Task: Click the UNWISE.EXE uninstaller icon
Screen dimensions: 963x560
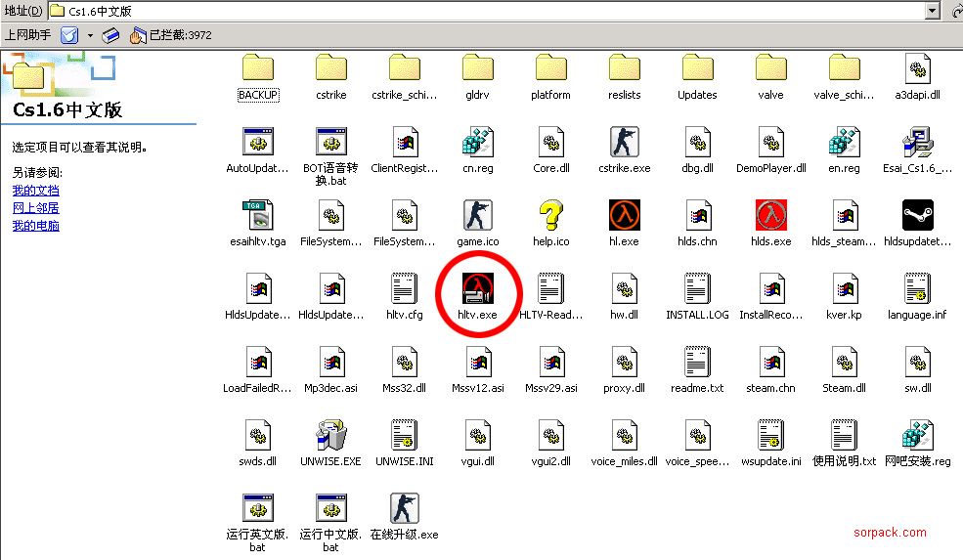Action: pos(331,436)
